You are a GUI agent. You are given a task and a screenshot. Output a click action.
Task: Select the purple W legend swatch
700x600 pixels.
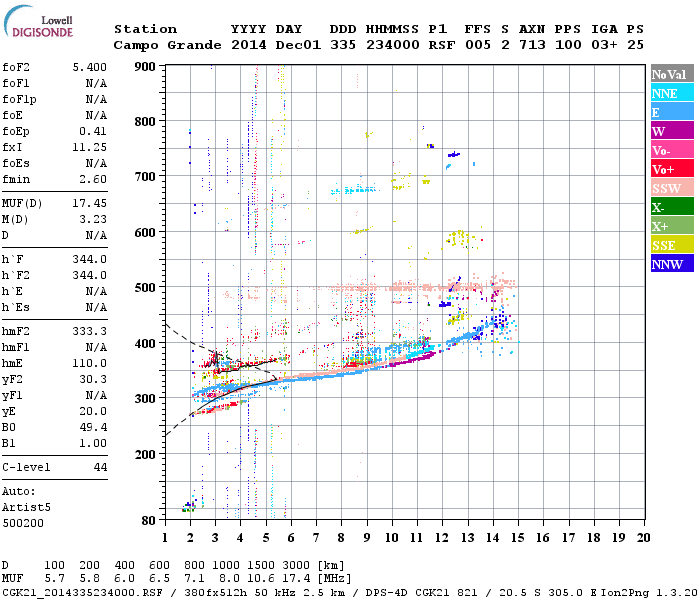672,131
